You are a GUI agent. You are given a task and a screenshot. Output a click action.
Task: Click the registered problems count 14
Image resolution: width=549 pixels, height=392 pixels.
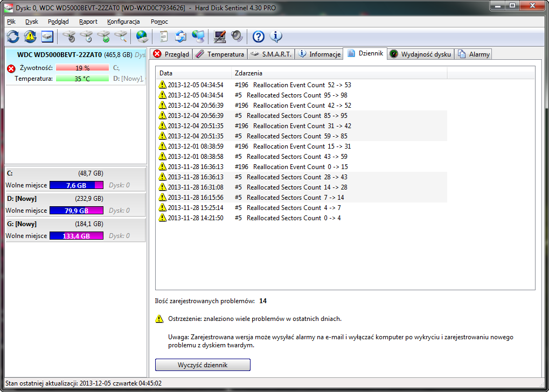coord(263,300)
